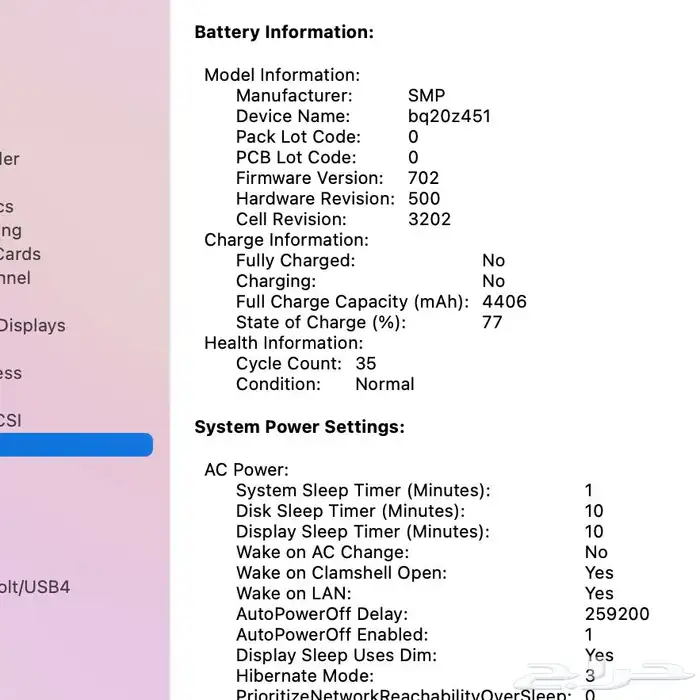Open the Graphics/Displays sidebar entry

point(33,325)
